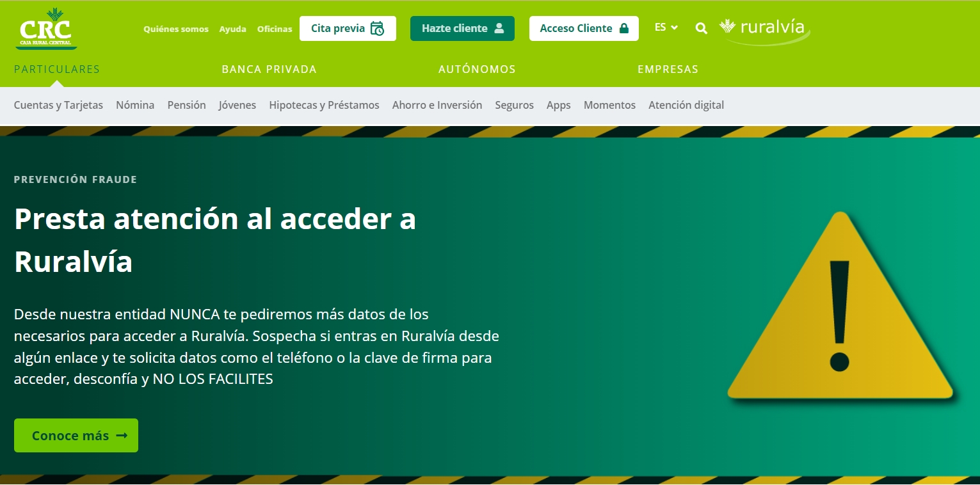Open the Ayuda link
Image resolution: width=980 pixels, height=485 pixels.
(x=232, y=29)
